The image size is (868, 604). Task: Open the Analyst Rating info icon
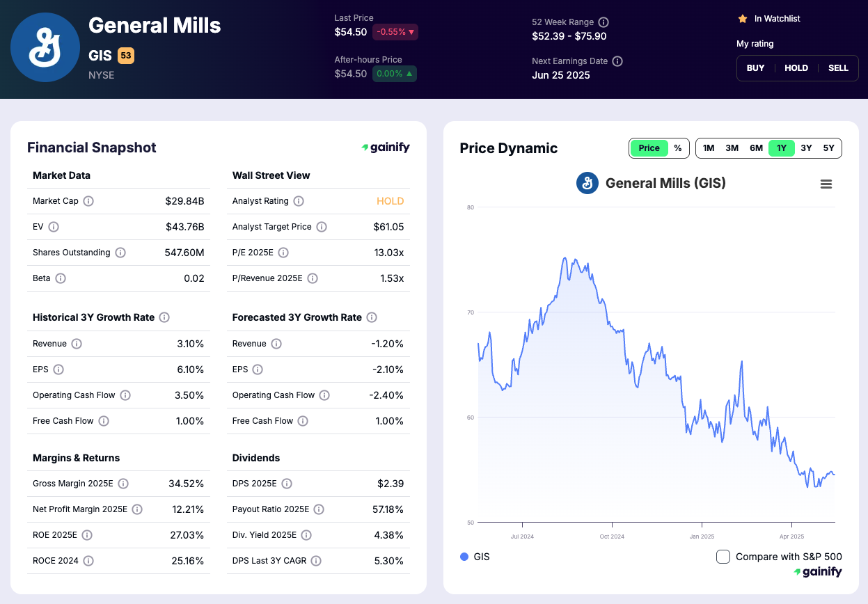(299, 201)
